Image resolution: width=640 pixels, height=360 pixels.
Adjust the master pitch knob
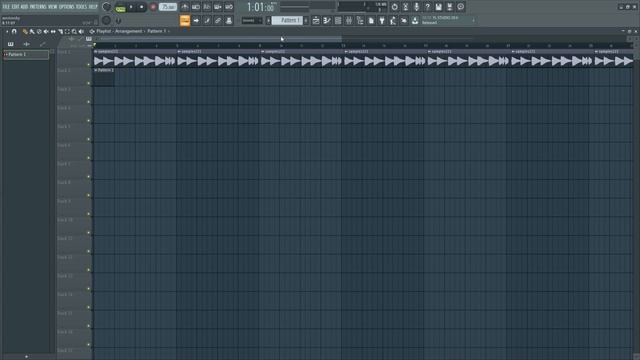click(x=107, y=20)
